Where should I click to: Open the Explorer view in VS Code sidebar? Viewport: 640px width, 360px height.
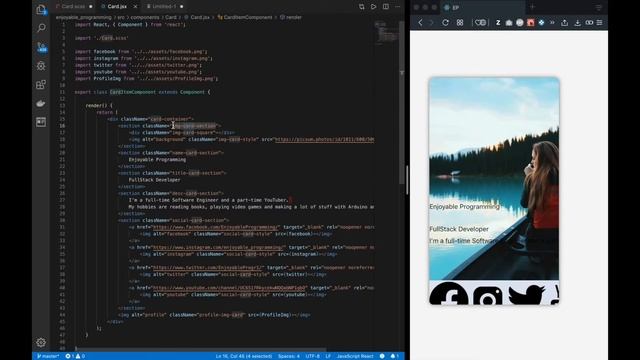coord(41,10)
